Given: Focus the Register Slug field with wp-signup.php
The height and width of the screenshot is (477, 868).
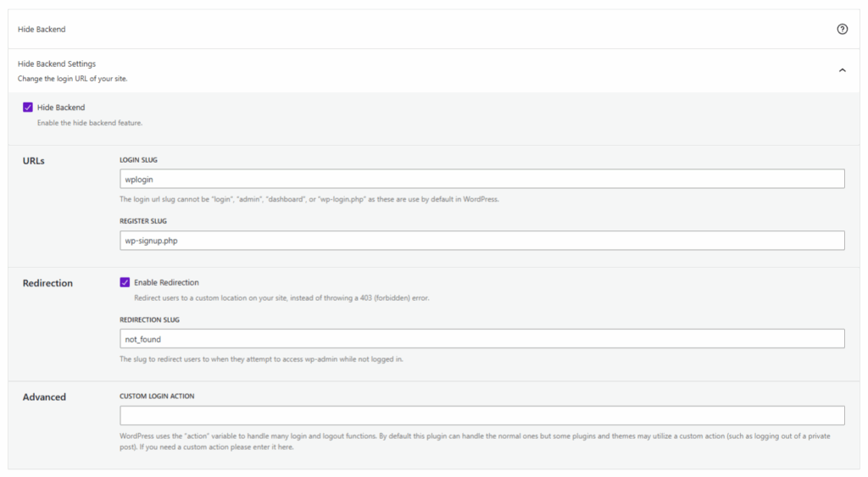Looking at the screenshot, I should [x=482, y=241].
